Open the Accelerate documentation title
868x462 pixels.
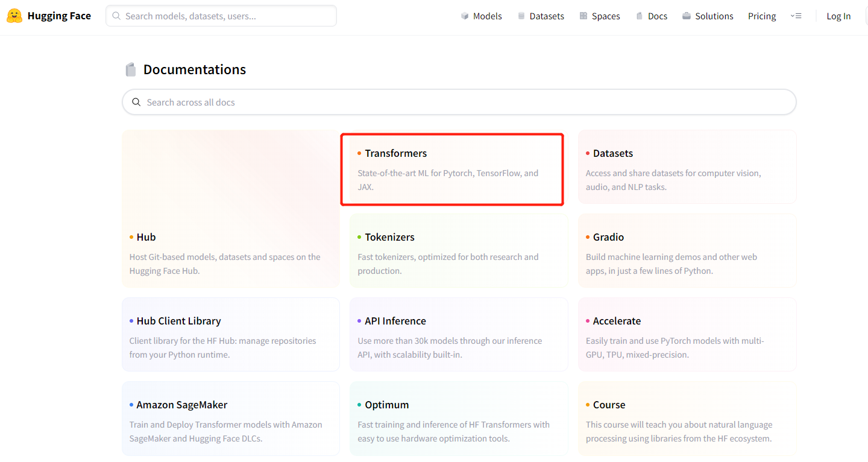(x=617, y=321)
